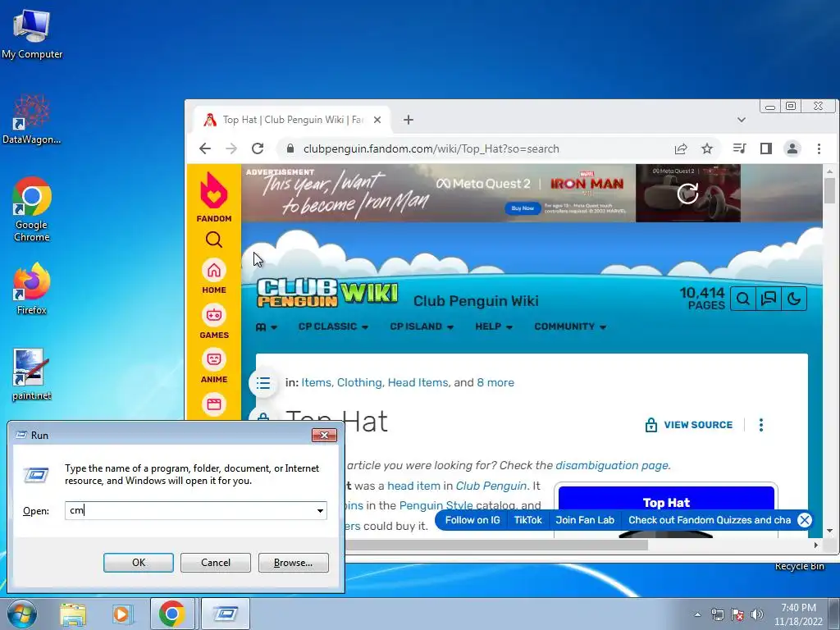The height and width of the screenshot is (630, 840).
Task: Click OK in the Run dialog
Action: click(138, 563)
